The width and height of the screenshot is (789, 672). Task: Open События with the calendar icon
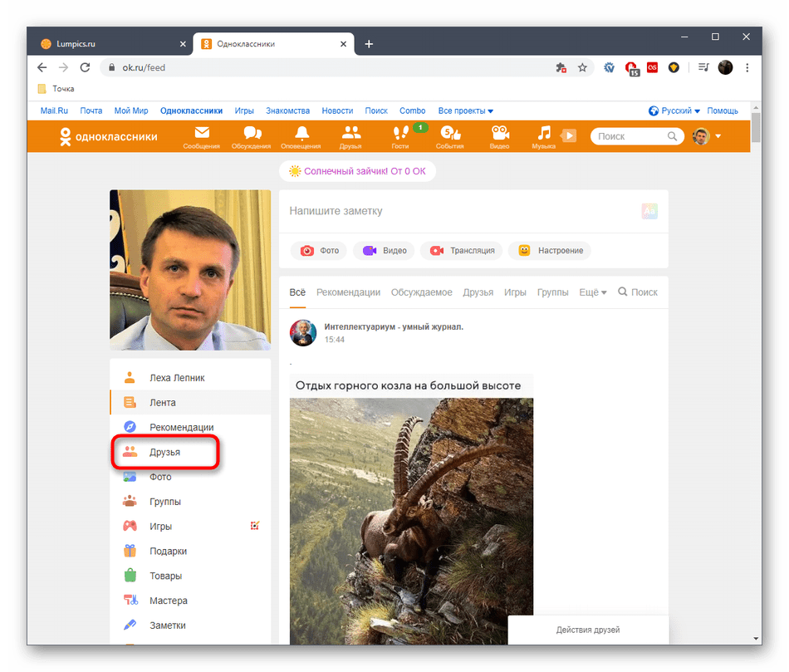pyautogui.click(x=449, y=135)
